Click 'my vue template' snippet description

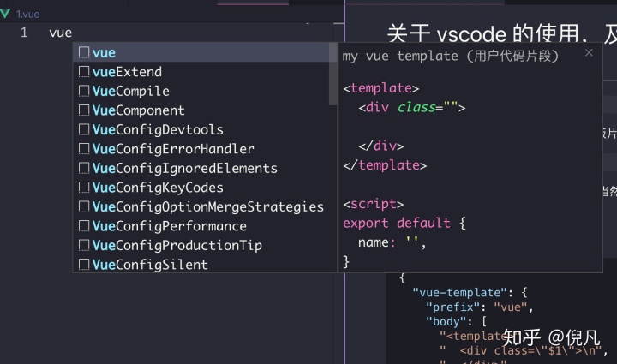[450, 56]
